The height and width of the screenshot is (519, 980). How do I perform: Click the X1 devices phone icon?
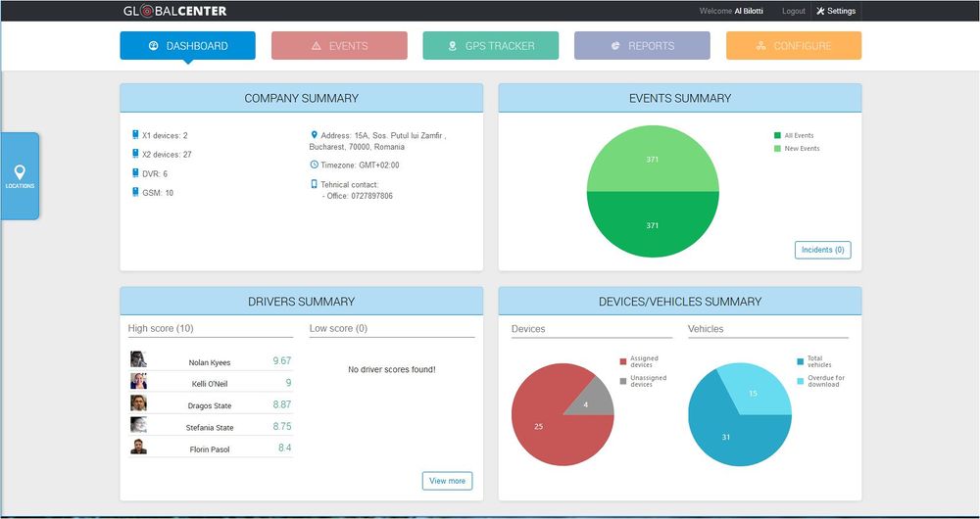[135, 135]
